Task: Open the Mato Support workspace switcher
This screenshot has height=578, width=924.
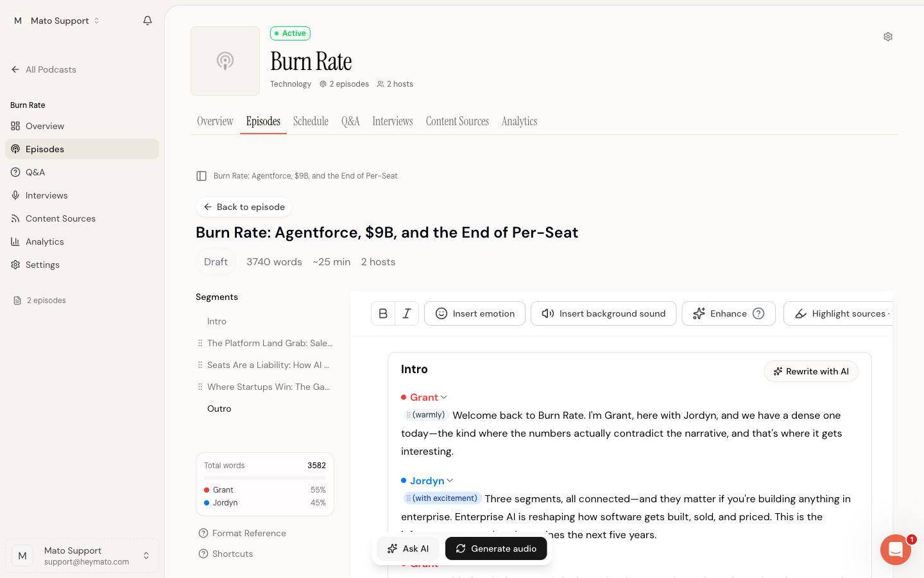Action: tap(56, 21)
